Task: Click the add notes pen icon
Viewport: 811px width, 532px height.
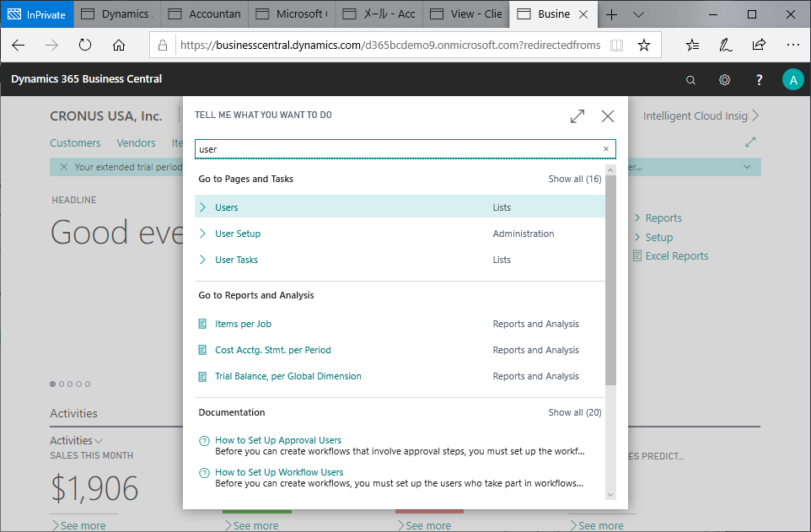Action: [726, 46]
